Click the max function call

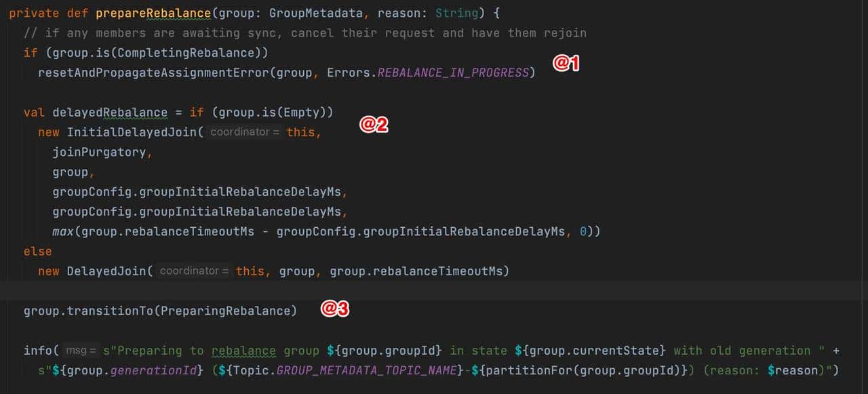(x=63, y=231)
